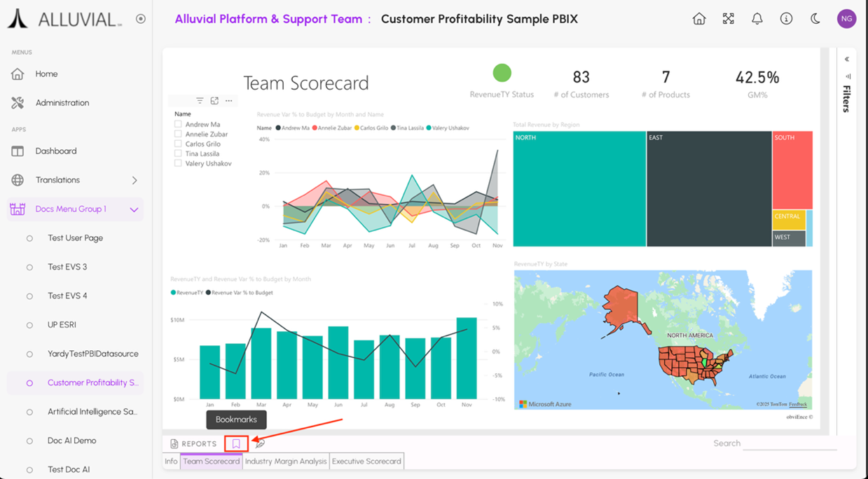Select Carlos Grilo checkbox
The width and height of the screenshot is (868, 479).
click(178, 144)
